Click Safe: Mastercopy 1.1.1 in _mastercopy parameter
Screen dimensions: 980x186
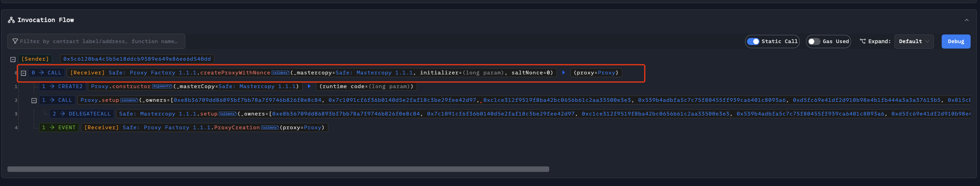(374, 73)
